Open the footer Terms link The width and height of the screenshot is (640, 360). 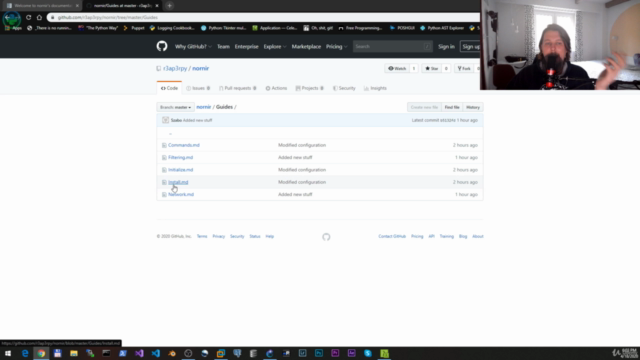(202, 236)
